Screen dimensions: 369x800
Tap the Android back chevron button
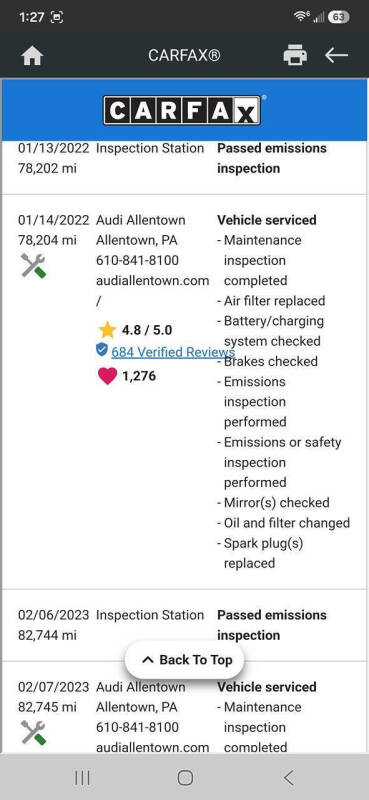point(288,778)
